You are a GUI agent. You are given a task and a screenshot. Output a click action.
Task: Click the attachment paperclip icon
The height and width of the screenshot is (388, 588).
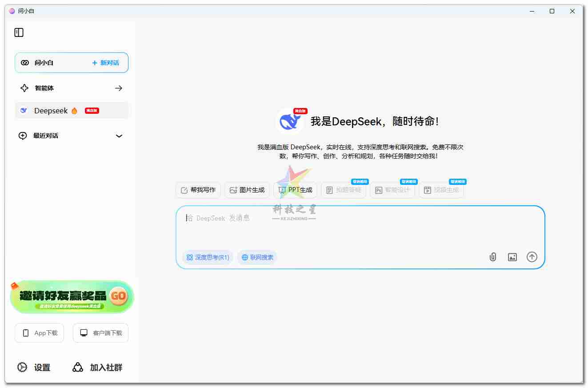tap(492, 257)
